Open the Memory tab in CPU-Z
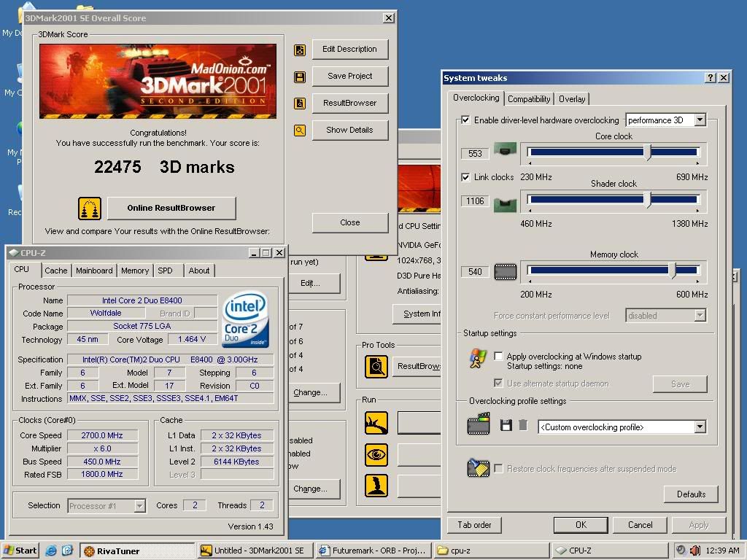Screen dimensions: 747x560 (135, 271)
